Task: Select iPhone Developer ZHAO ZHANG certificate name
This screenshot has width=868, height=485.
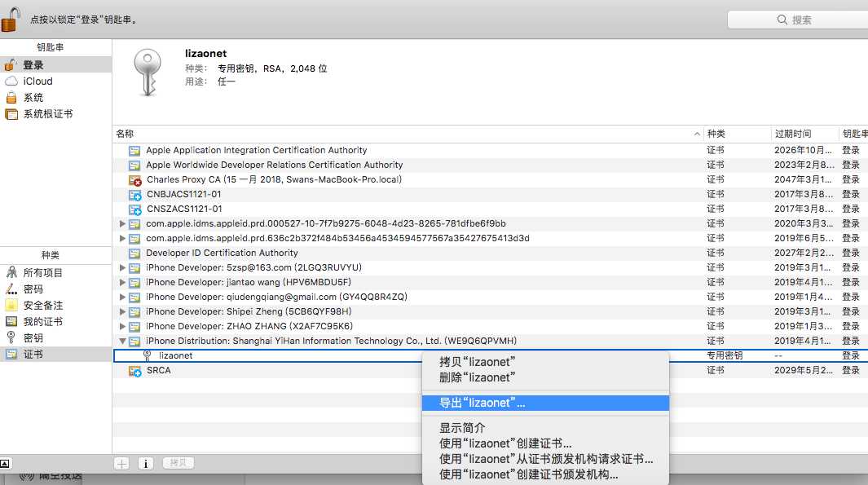Action: (249, 326)
